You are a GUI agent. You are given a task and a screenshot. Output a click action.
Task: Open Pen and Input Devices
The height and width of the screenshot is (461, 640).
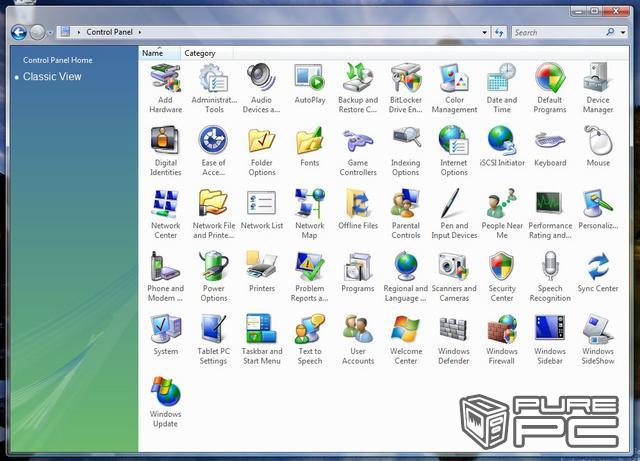tap(454, 214)
